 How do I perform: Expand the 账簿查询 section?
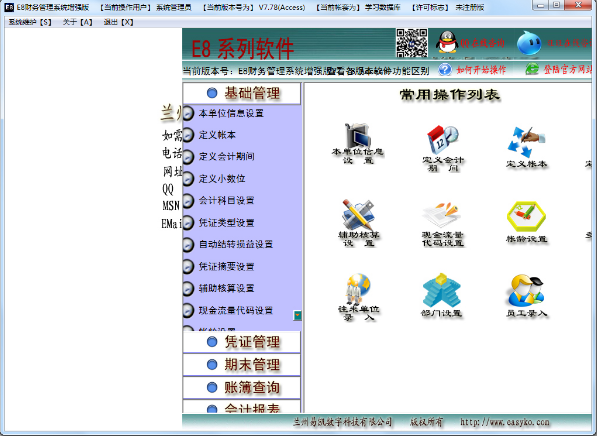click(242, 388)
